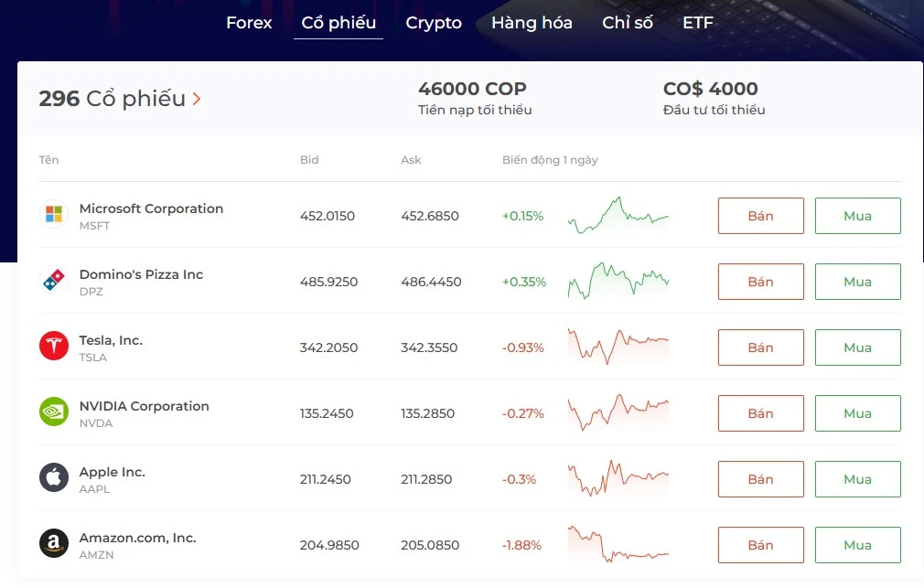This screenshot has width=924, height=588.
Task: Open the ETF tab
Action: 698,23
